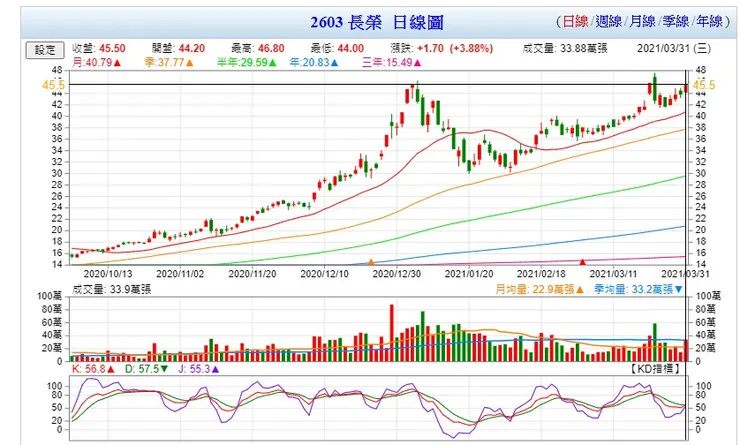This screenshot has width=740, height=445.
Task: Click the 設定 settings button
Action: click(45, 50)
